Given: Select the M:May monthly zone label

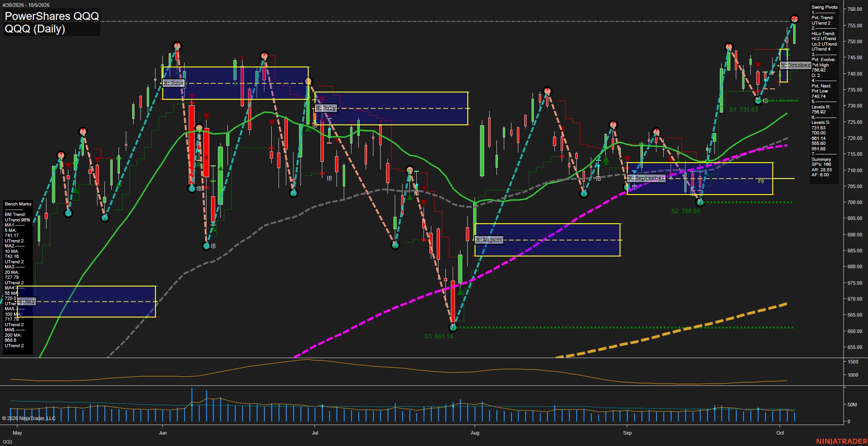Looking at the screenshot, I should click(26, 302).
